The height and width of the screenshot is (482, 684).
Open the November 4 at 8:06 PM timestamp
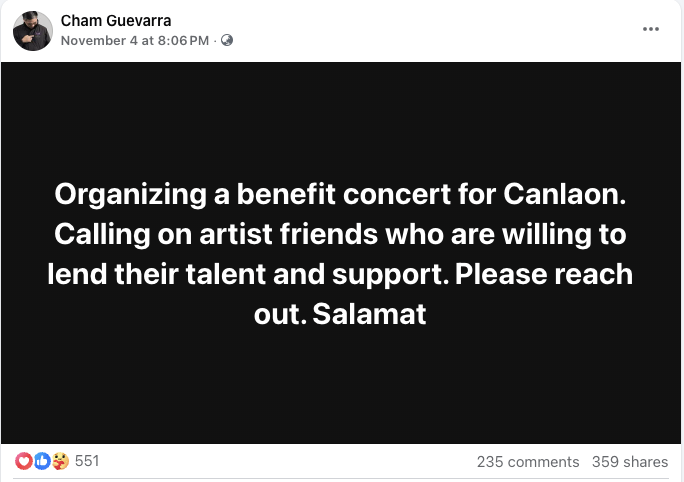pyautogui.click(x=135, y=41)
